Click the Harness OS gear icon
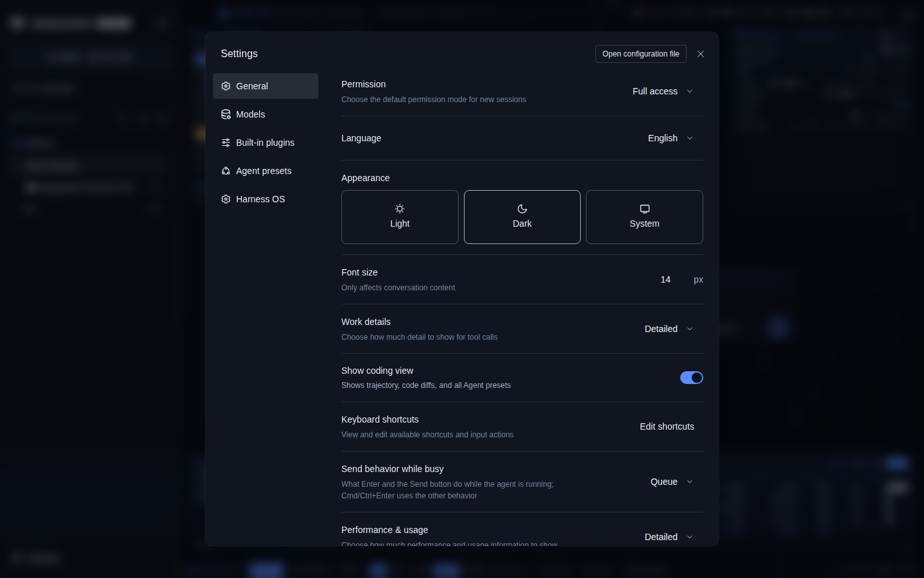 click(x=226, y=199)
